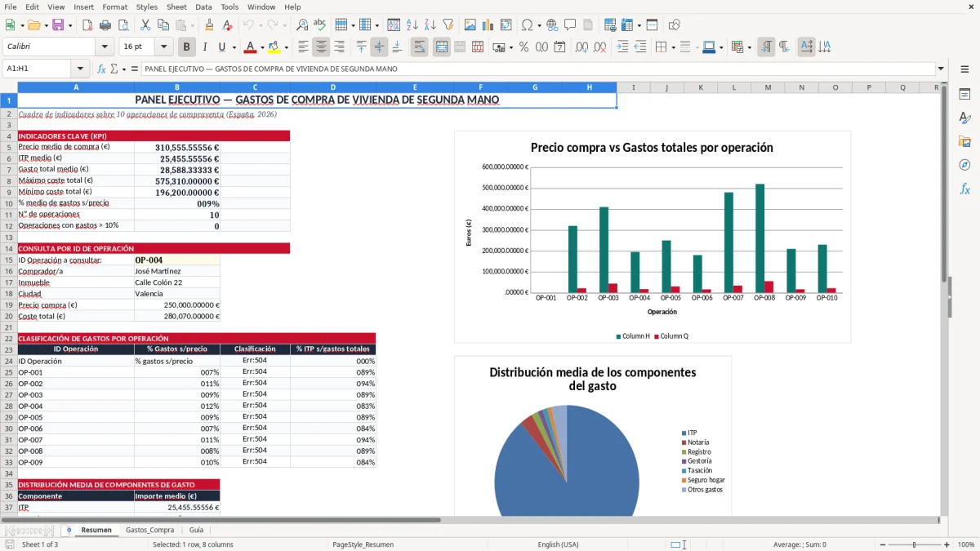Screen dimensions: 980x551
Task: Toggle Bold formatting
Action: coord(187,47)
